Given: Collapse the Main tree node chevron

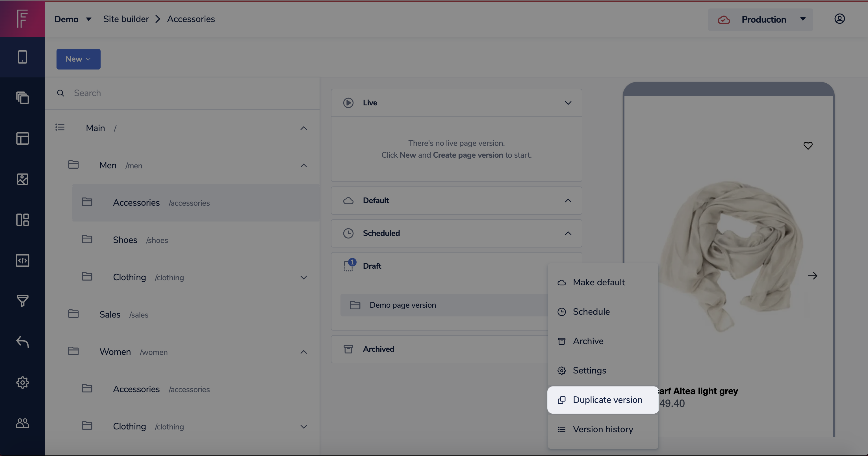Looking at the screenshot, I should (303, 128).
